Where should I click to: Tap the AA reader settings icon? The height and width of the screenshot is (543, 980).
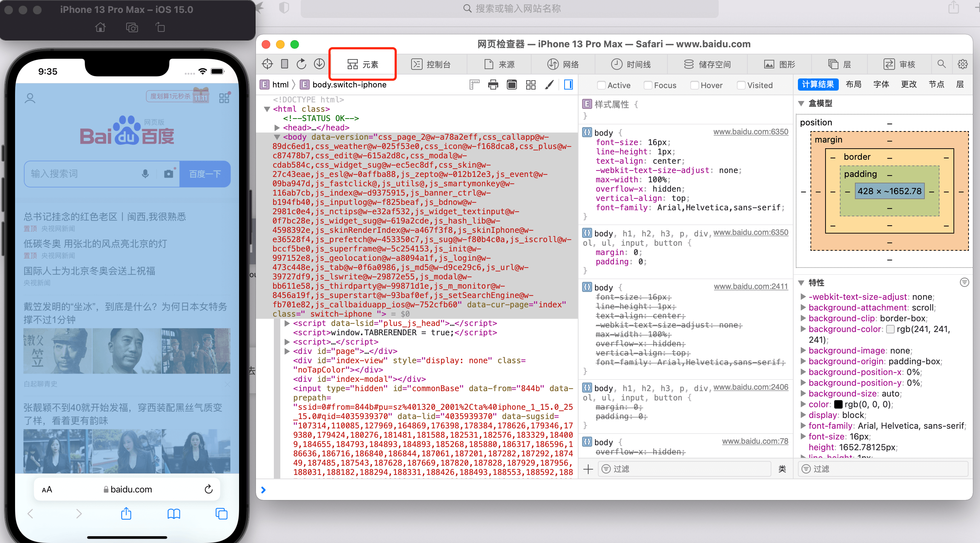[x=47, y=489]
